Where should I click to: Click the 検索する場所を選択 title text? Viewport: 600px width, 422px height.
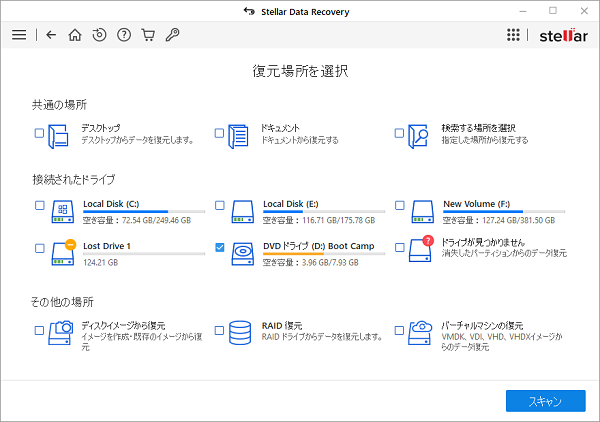pyautogui.click(x=478, y=128)
